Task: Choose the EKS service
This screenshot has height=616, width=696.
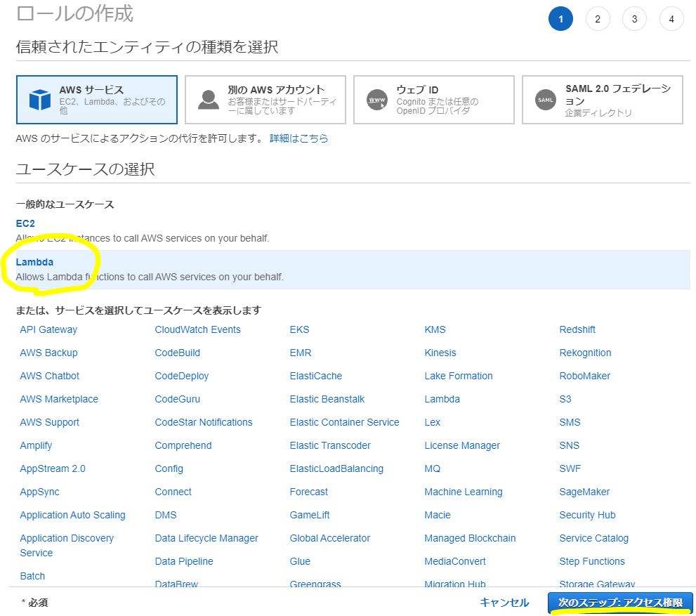Action: tap(300, 329)
